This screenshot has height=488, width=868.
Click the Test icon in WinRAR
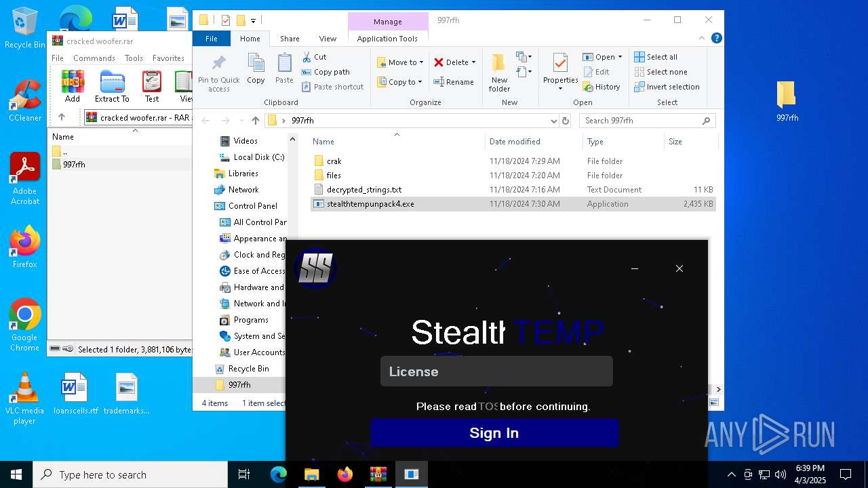[x=152, y=86]
